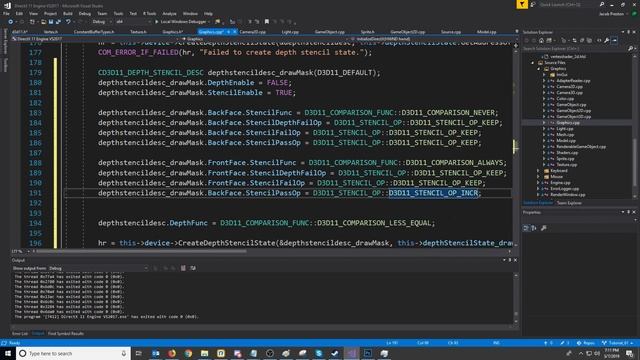This screenshot has width=640, height=360.
Task: Click the Save icon in the toolbar
Action: [51, 22]
